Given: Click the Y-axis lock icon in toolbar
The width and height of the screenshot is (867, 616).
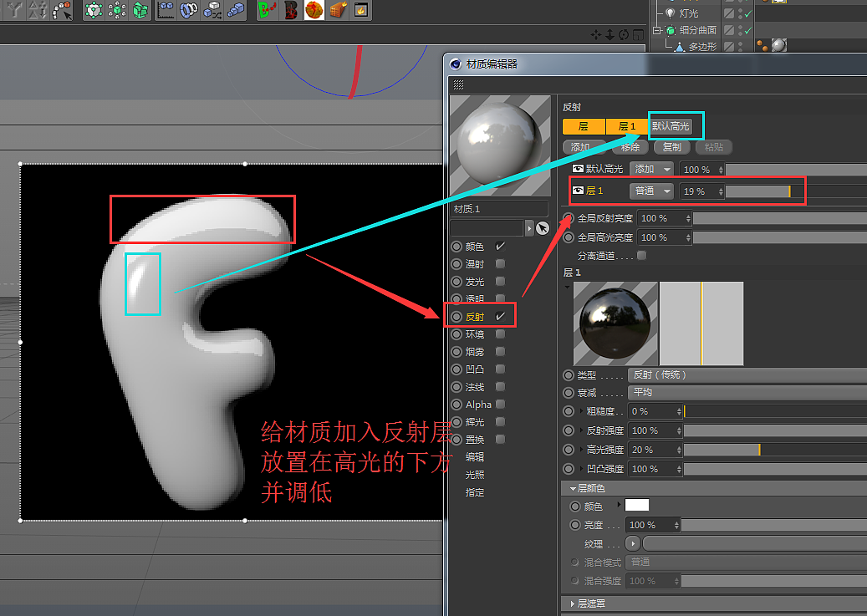Looking at the screenshot, I should coord(14,9).
